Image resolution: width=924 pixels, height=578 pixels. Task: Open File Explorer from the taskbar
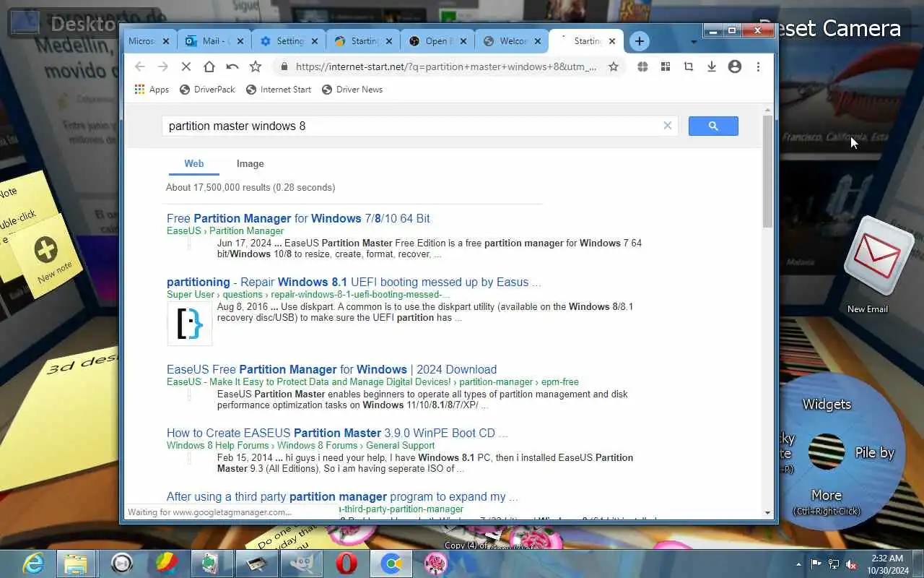point(76,564)
